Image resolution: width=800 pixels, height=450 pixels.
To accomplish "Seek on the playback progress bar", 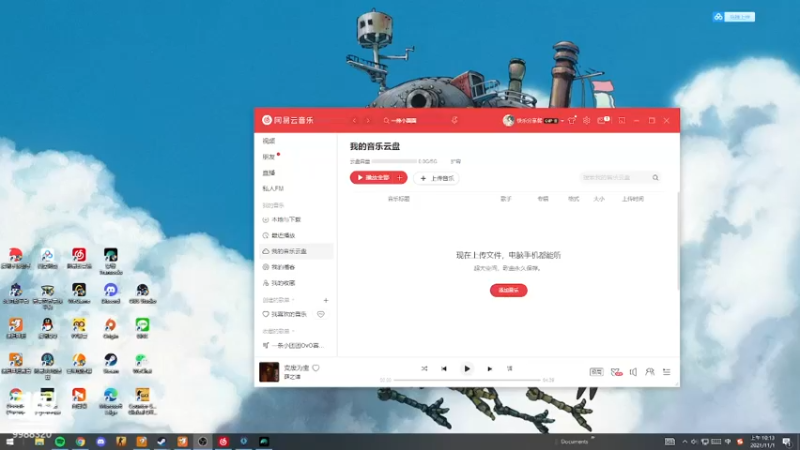I will pyautogui.click(x=467, y=380).
